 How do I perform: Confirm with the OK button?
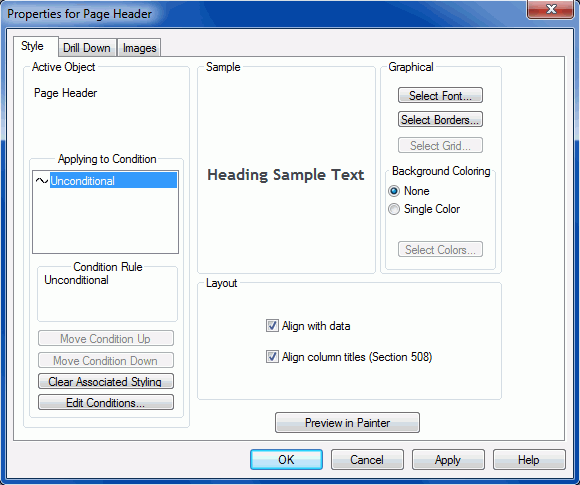pyautogui.click(x=286, y=459)
